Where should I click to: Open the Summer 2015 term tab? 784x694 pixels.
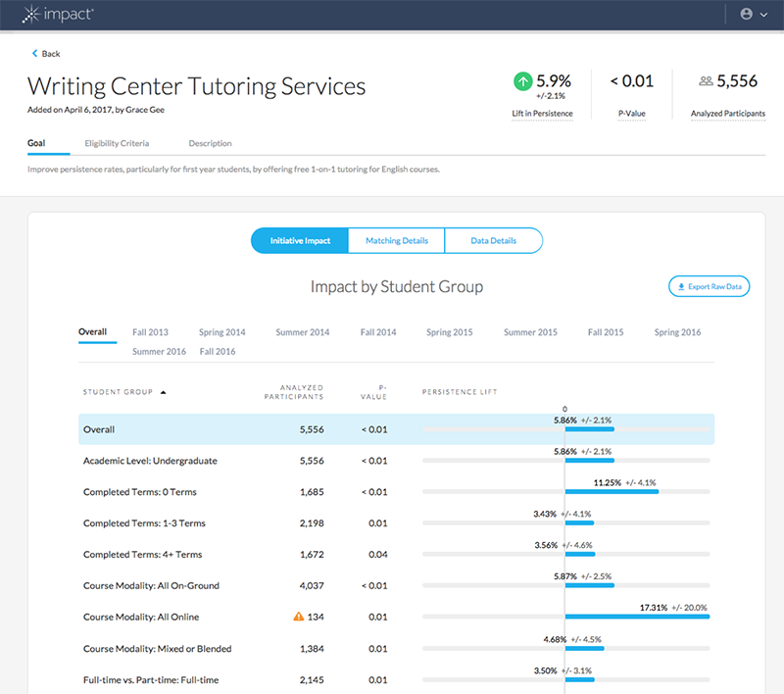click(530, 332)
